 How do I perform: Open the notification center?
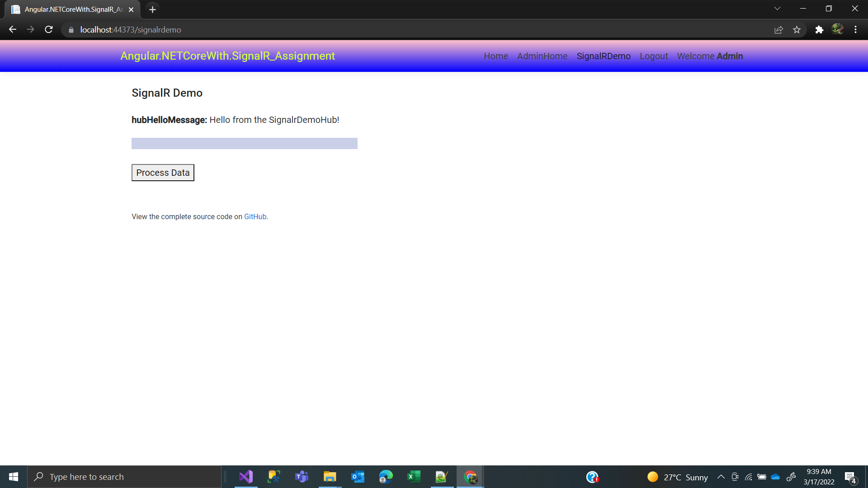[x=850, y=477]
